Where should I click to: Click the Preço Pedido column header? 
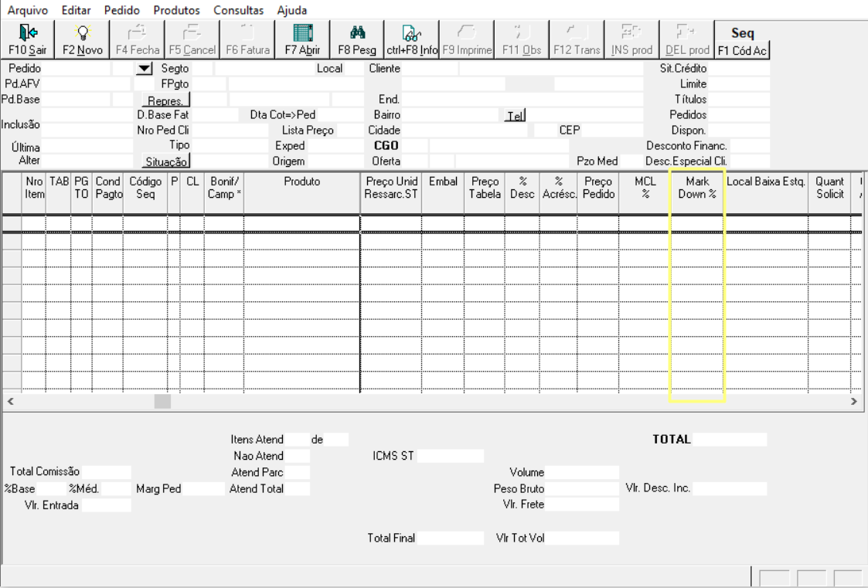click(x=597, y=192)
